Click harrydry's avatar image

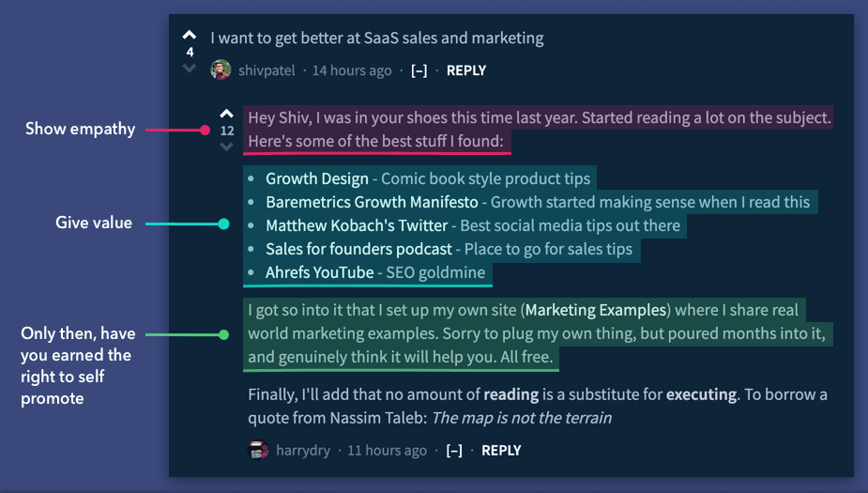click(258, 451)
